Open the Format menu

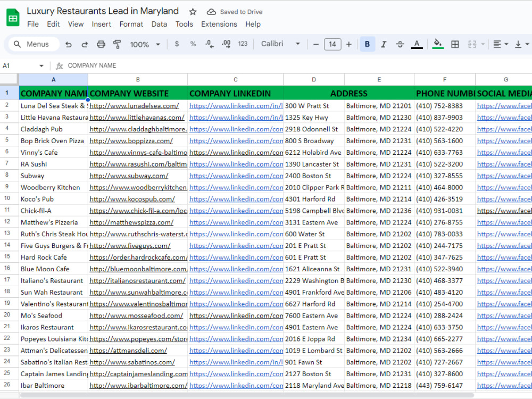tap(131, 24)
